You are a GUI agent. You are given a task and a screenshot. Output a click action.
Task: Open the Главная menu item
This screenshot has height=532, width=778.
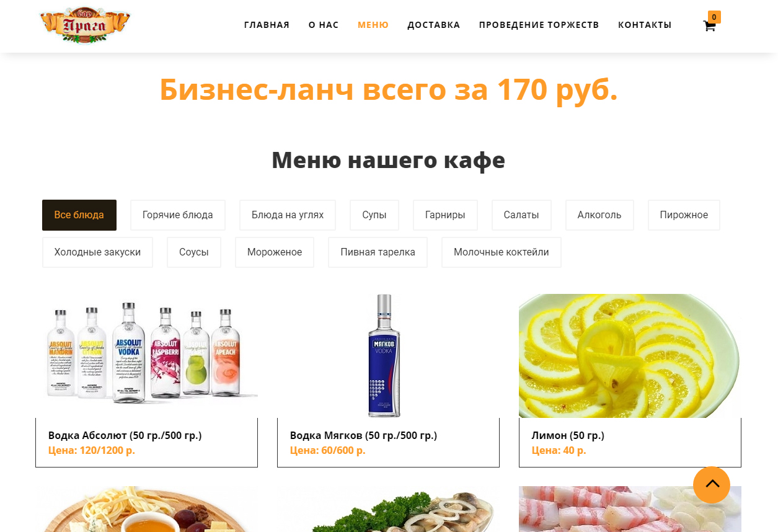267,25
